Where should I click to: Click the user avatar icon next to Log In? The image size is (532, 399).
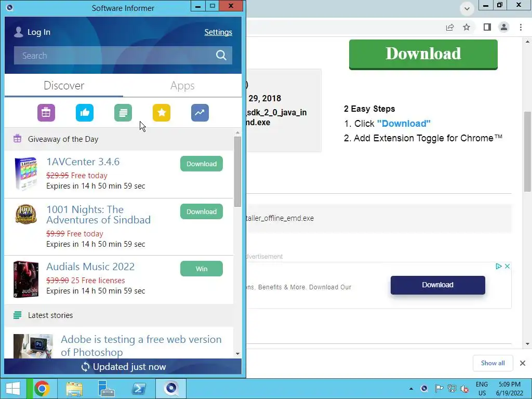19,32
